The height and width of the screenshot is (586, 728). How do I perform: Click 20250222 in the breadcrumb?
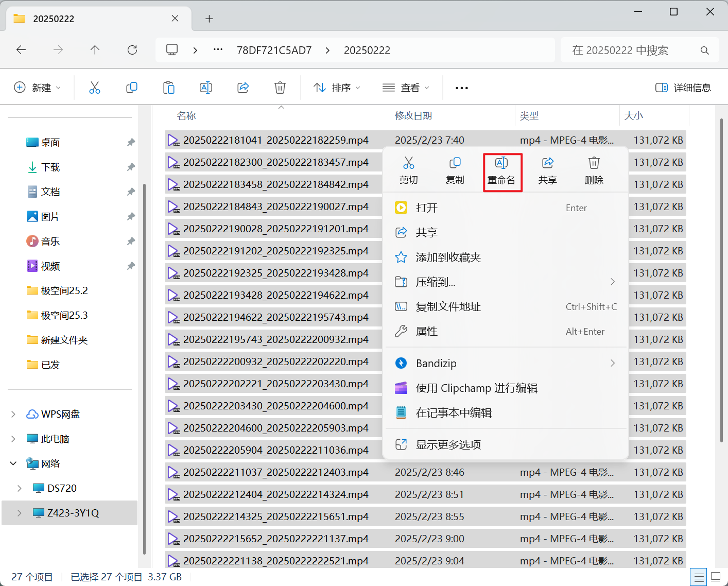tap(367, 50)
